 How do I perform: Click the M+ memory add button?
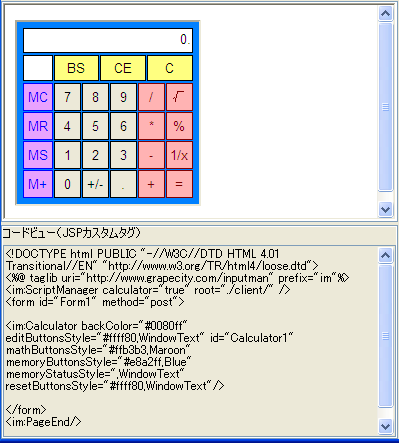(x=38, y=184)
